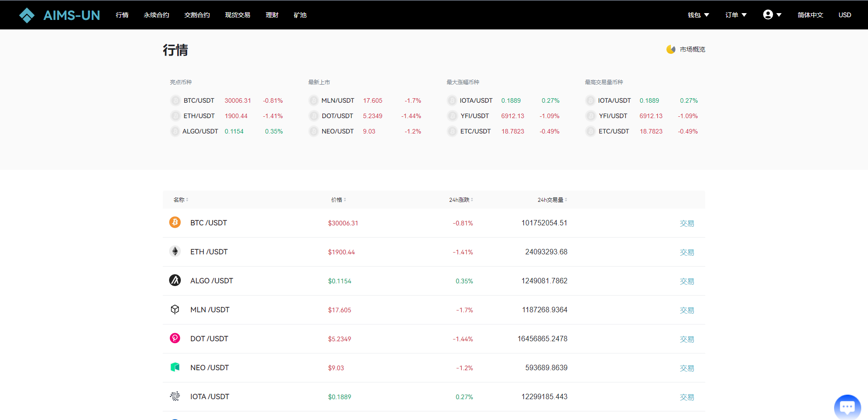Click the Ethereum icon in market table
This screenshot has width=868, height=420.
(175, 251)
